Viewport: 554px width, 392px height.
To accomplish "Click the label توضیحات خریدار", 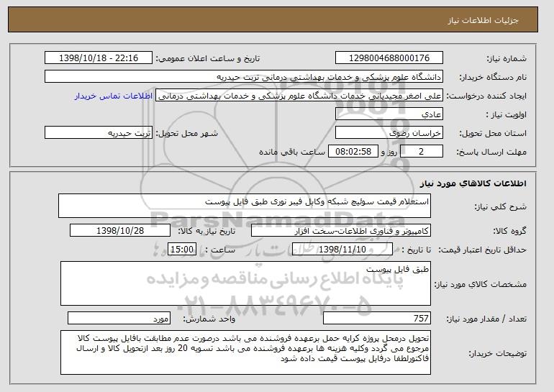I will pos(497,353).
